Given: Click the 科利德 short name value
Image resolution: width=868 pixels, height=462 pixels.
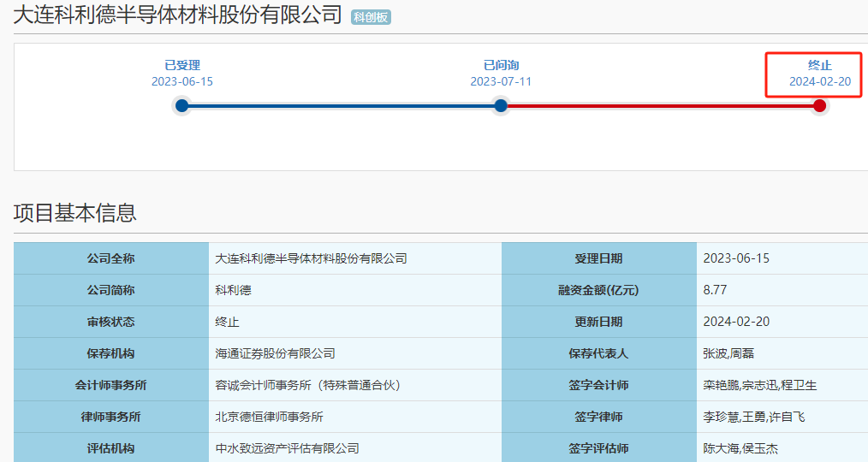Looking at the screenshot, I should tap(233, 290).
